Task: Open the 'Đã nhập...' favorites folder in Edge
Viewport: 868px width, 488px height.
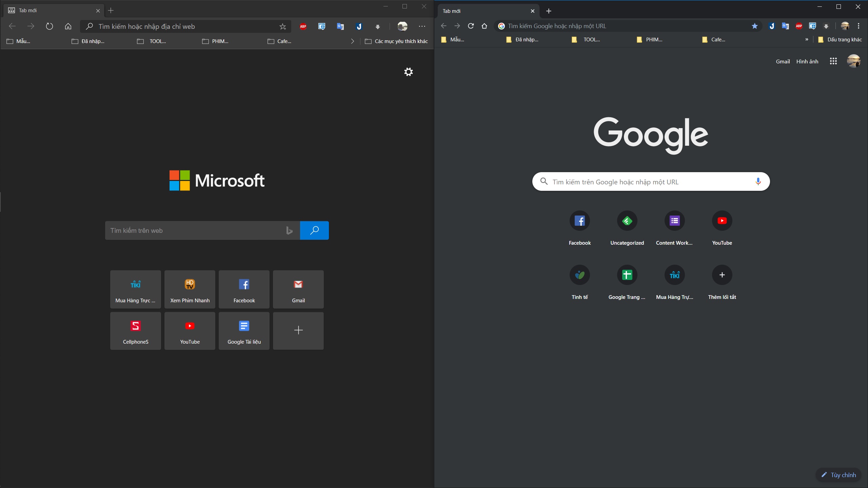Action: (88, 41)
